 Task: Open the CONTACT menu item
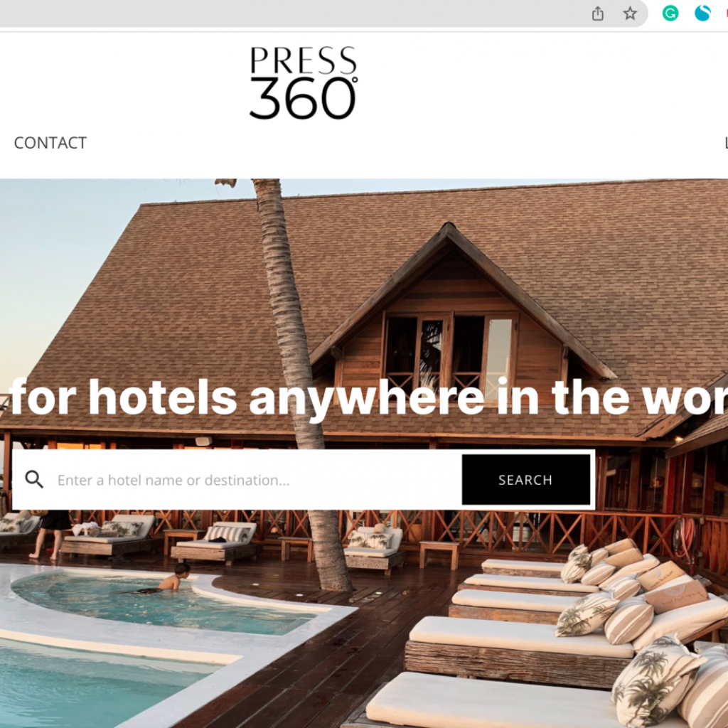click(x=50, y=142)
